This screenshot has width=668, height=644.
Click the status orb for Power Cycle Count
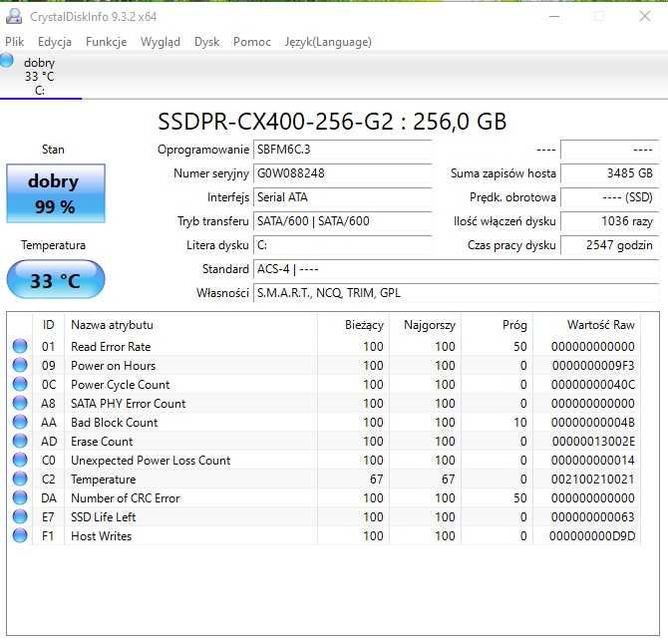tap(20, 384)
